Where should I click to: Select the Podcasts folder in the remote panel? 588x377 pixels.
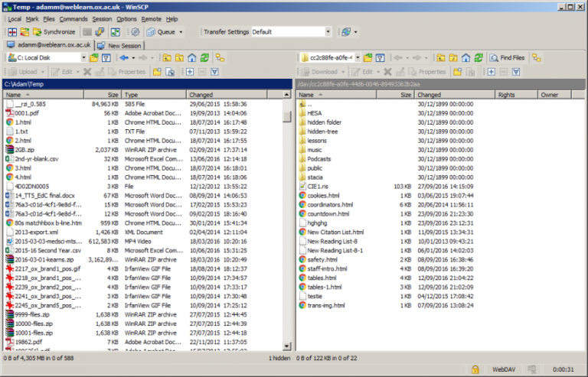coord(318,159)
